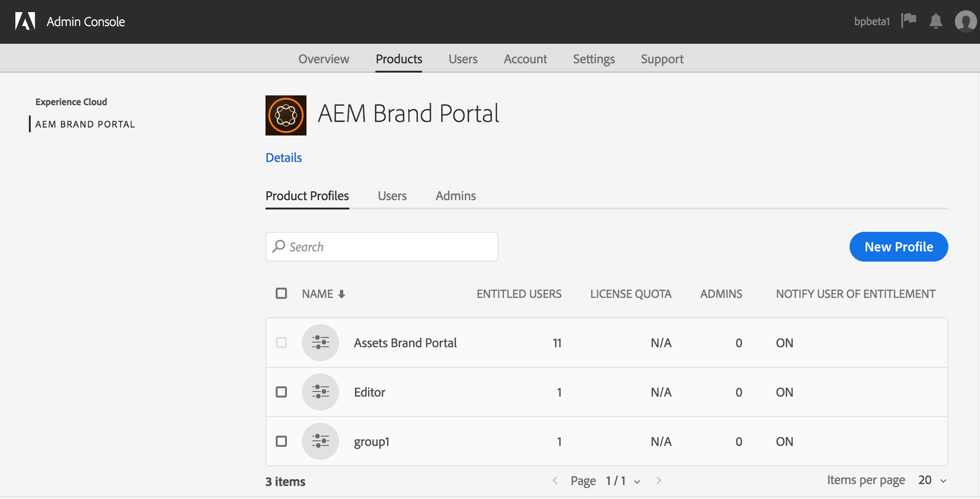The height and width of the screenshot is (499, 980).
Task: Select all profiles with the header checkbox
Action: click(281, 293)
